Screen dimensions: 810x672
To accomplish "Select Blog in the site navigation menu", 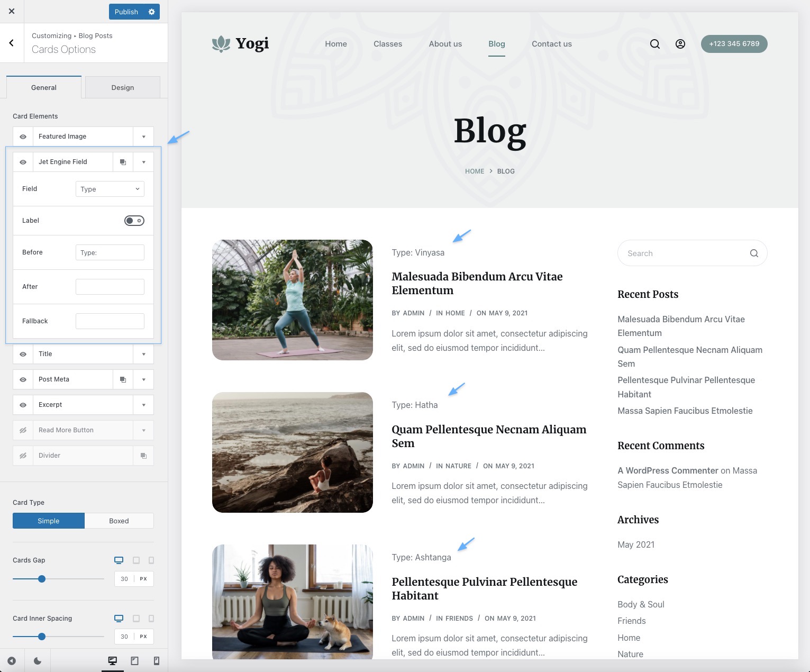I will pos(496,44).
